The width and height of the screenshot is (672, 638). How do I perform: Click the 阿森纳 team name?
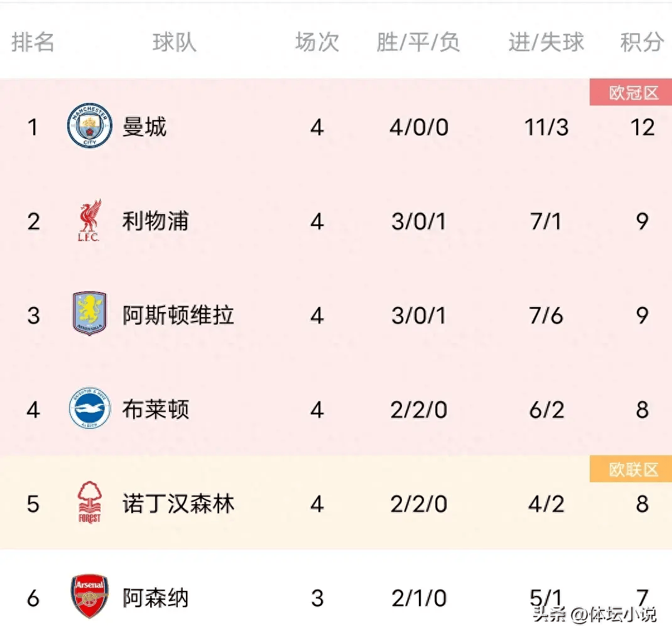[155, 598]
